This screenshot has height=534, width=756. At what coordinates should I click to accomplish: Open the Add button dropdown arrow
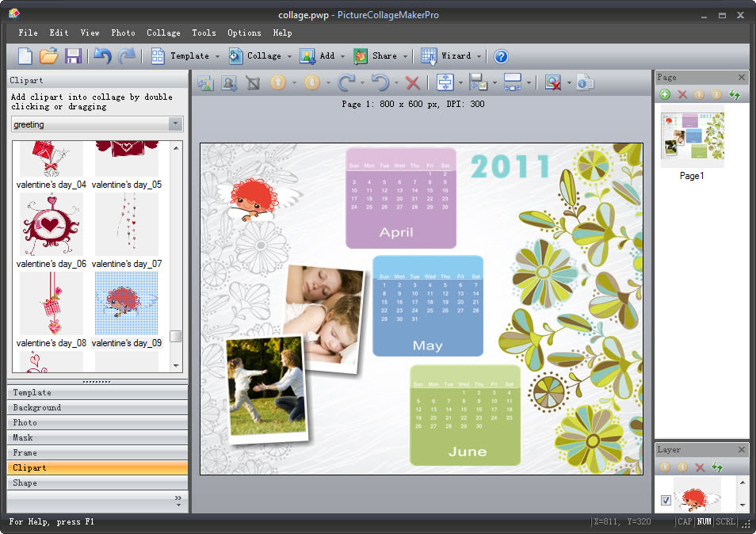point(342,56)
